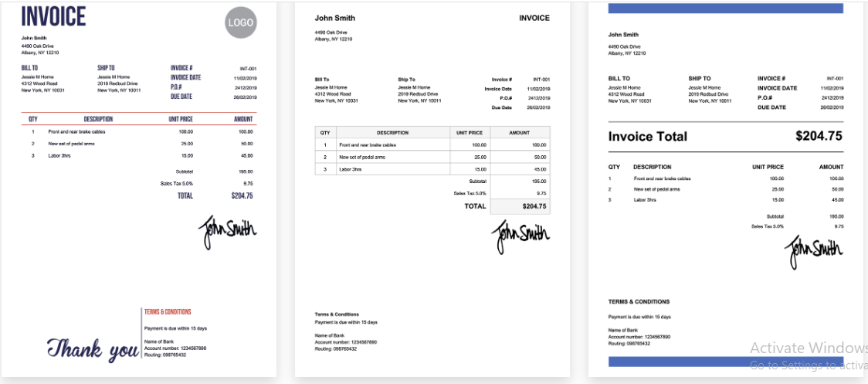Click the navy INVOICE DATE label on the LOGO template
Screen dimensions: 868x384
point(186,77)
